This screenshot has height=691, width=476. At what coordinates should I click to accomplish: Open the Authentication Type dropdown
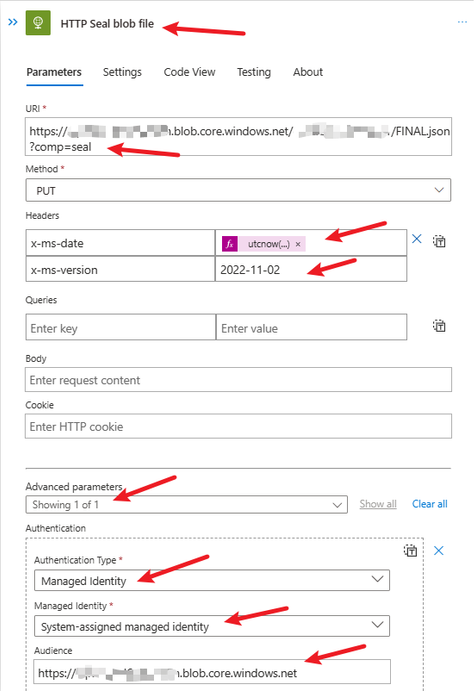(x=212, y=580)
